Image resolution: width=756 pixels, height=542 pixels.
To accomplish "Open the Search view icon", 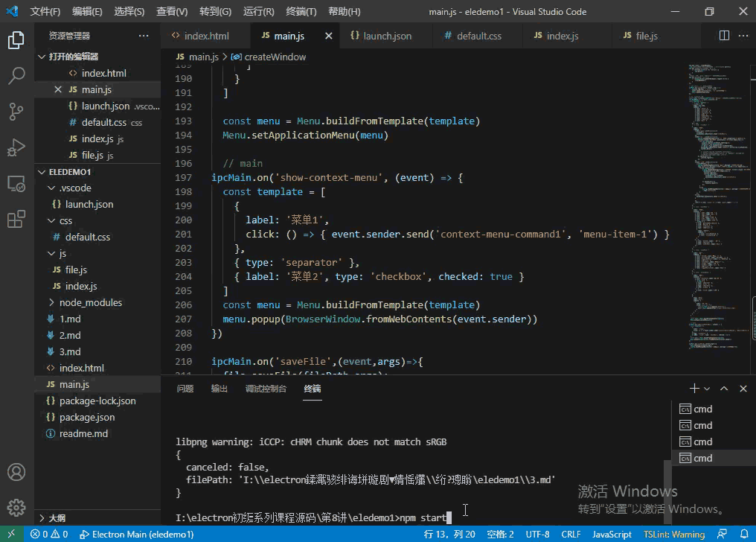I will tap(16, 76).
